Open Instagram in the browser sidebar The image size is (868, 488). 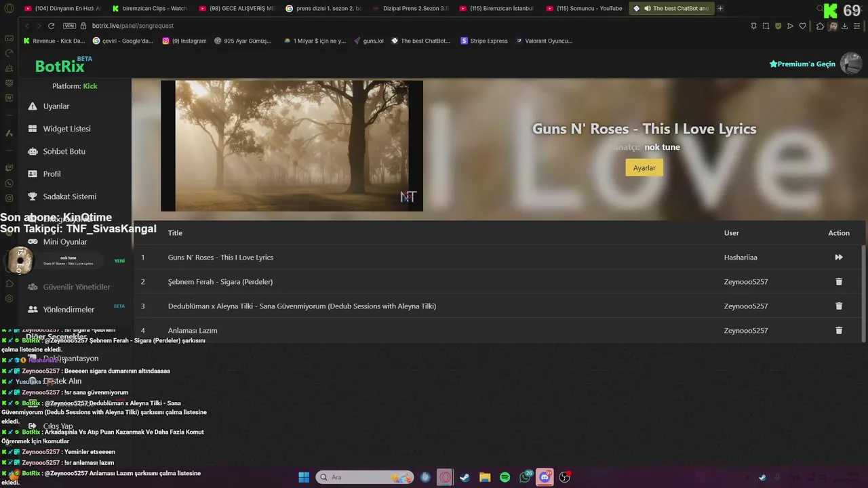point(9,199)
